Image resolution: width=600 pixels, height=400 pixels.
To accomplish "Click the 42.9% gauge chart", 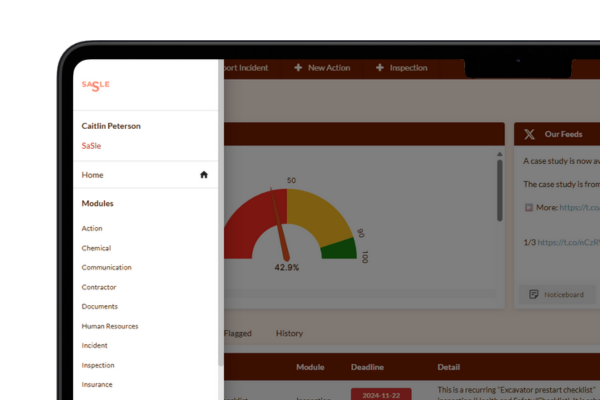I will pos(288,225).
